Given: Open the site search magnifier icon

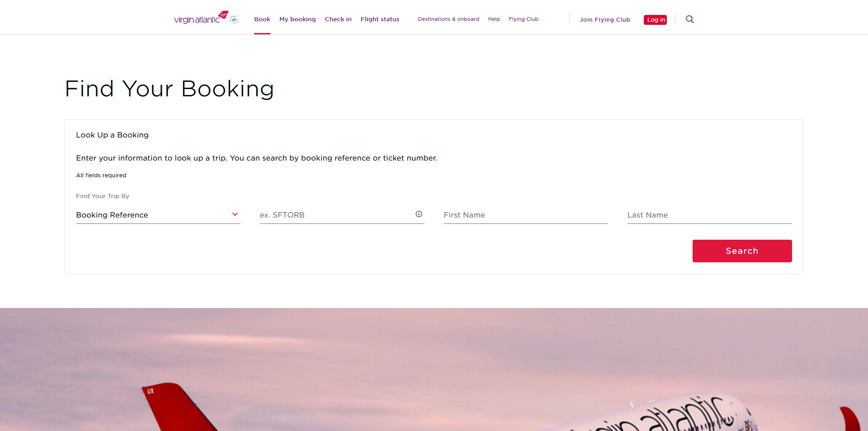Looking at the screenshot, I should (689, 19).
